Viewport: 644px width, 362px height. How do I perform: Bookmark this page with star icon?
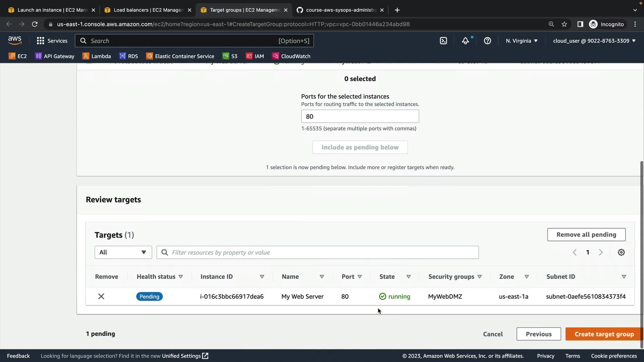[564, 24]
